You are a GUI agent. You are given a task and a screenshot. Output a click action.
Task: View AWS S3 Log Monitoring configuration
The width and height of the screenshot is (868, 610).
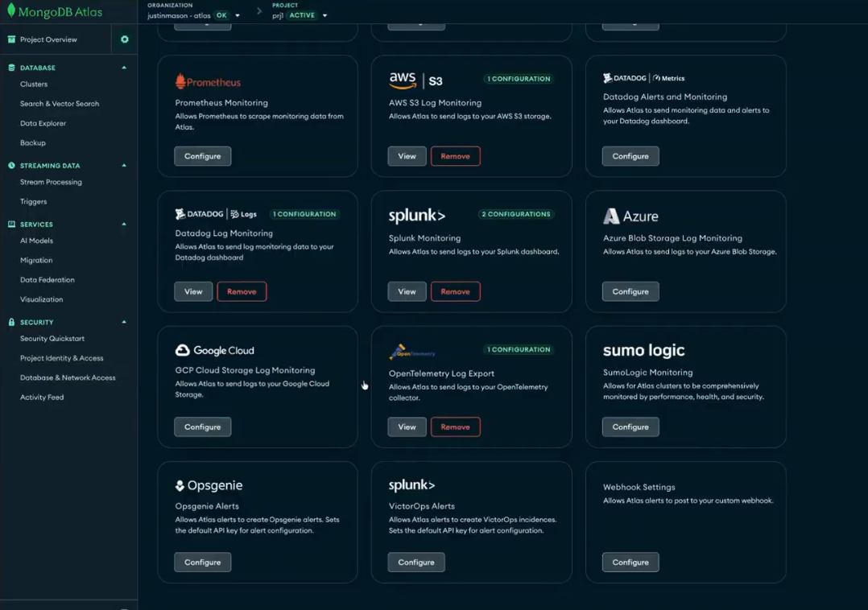407,156
